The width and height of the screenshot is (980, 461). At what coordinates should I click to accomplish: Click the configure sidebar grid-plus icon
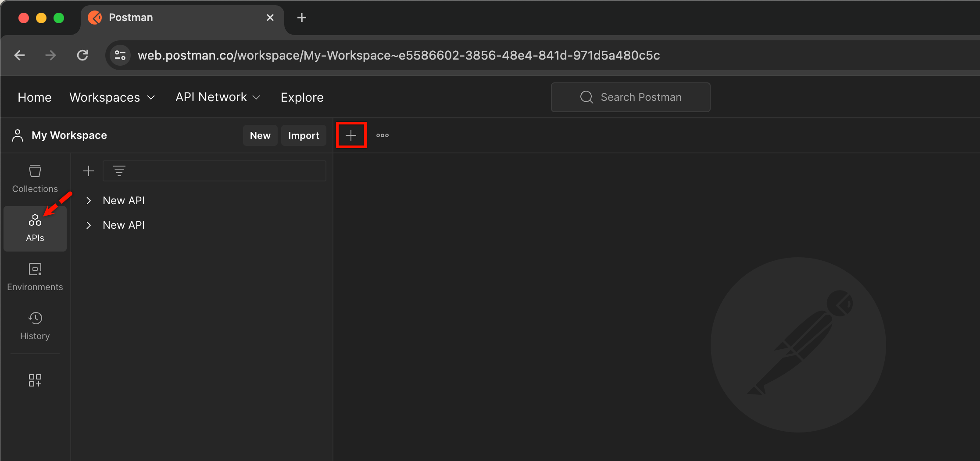click(x=35, y=380)
